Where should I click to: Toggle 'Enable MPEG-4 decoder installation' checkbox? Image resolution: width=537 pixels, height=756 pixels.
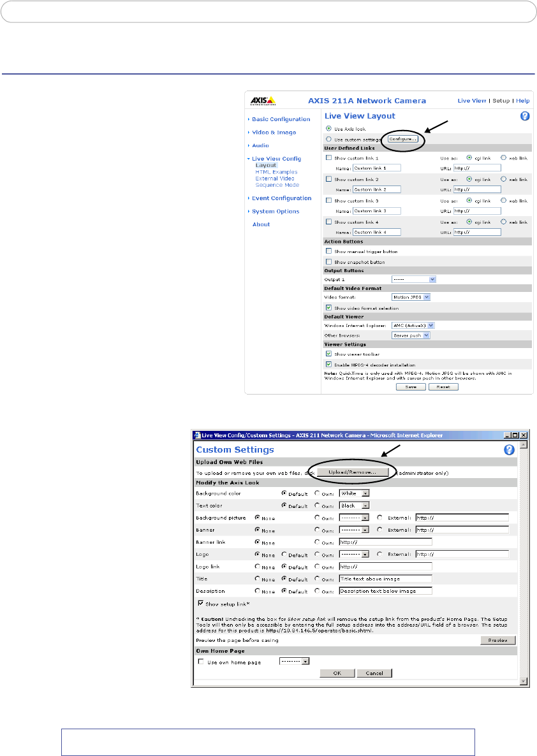(x=328, y=365)
